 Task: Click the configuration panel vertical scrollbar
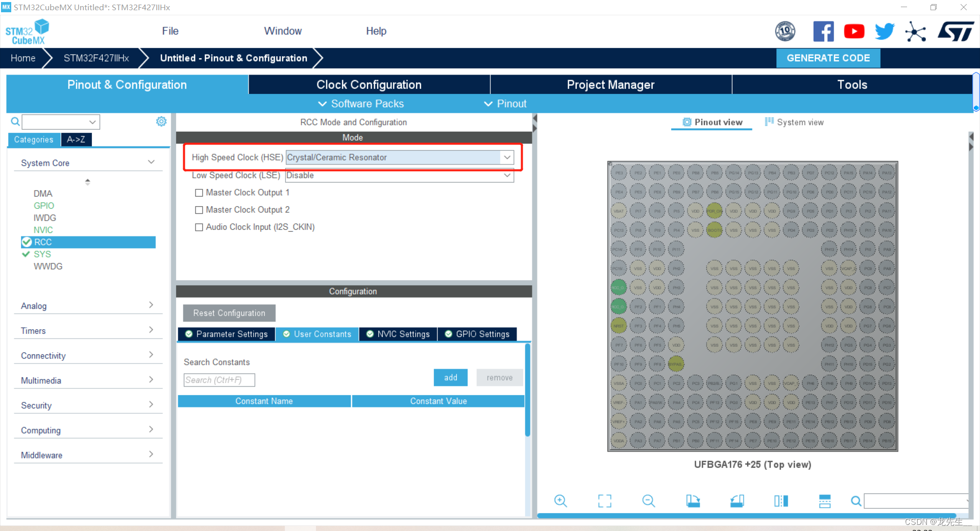[528, 390]
